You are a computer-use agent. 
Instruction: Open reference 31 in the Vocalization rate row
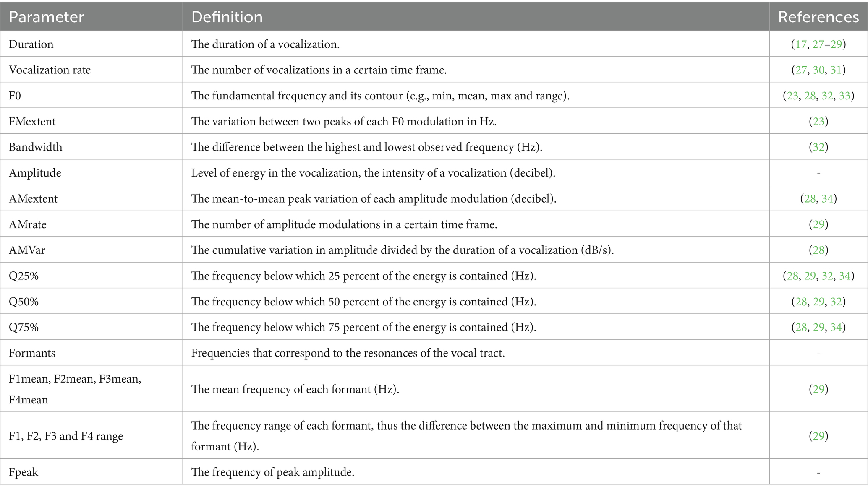click(836, 70)
